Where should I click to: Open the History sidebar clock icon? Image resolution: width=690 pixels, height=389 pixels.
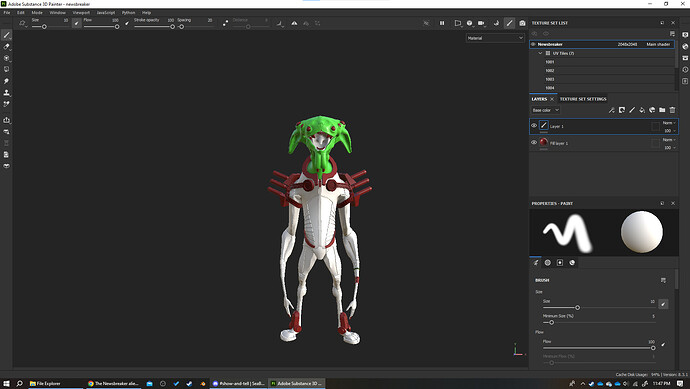coord(685,70)
